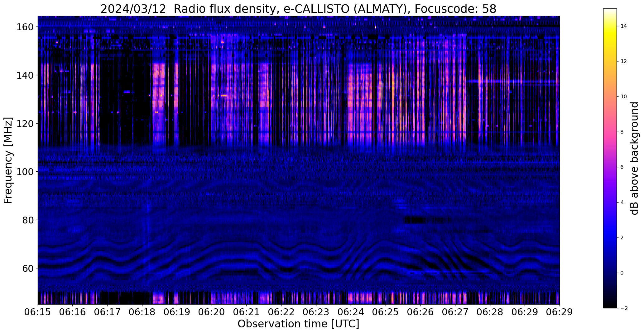Click the 120 frequency tick label
The width and height of the screenshot is (644, 333).
coord(25,124)
